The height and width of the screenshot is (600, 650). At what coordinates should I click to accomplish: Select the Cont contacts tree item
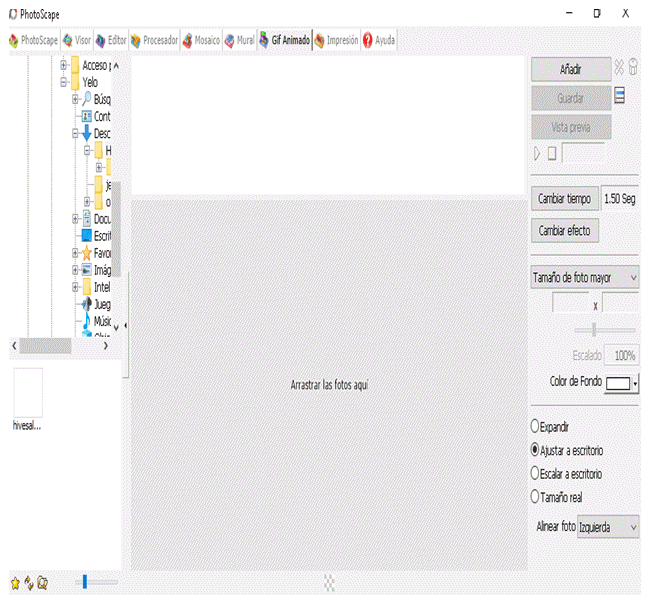point(96,116)
